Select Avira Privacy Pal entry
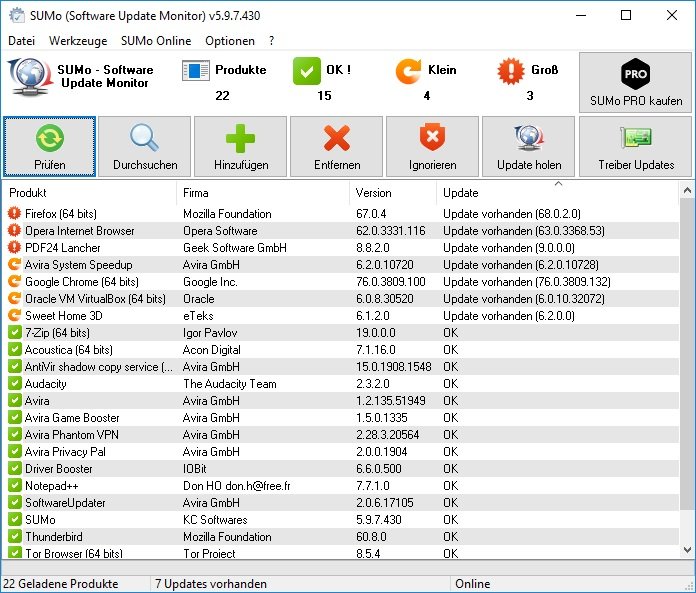 (x=341, y=451)
